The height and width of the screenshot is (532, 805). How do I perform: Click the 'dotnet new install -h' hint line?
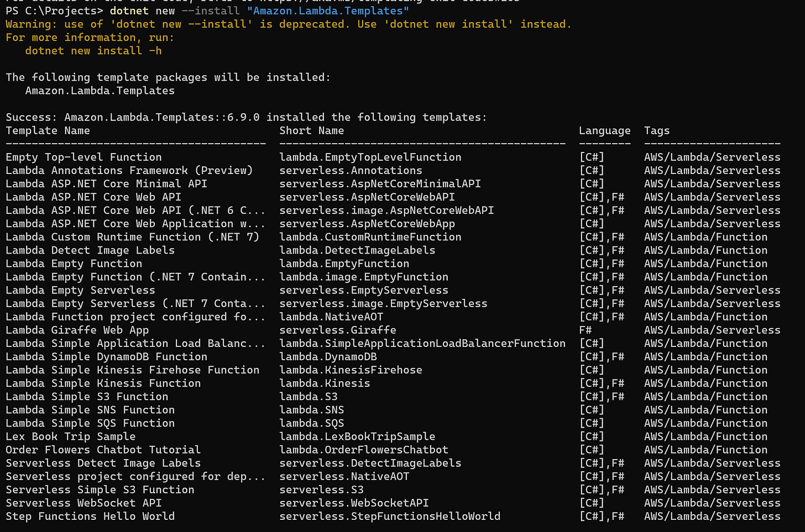(93, 51)
